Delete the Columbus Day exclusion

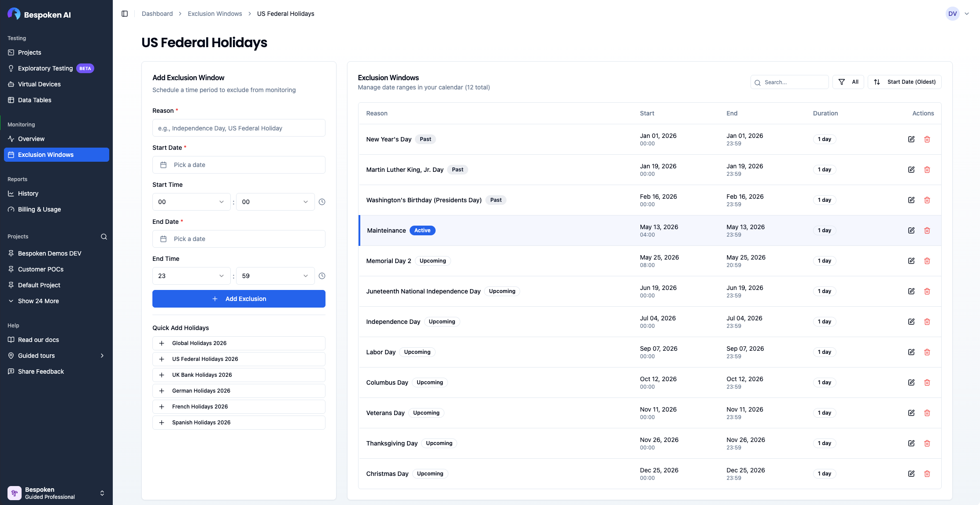(927, 382)
